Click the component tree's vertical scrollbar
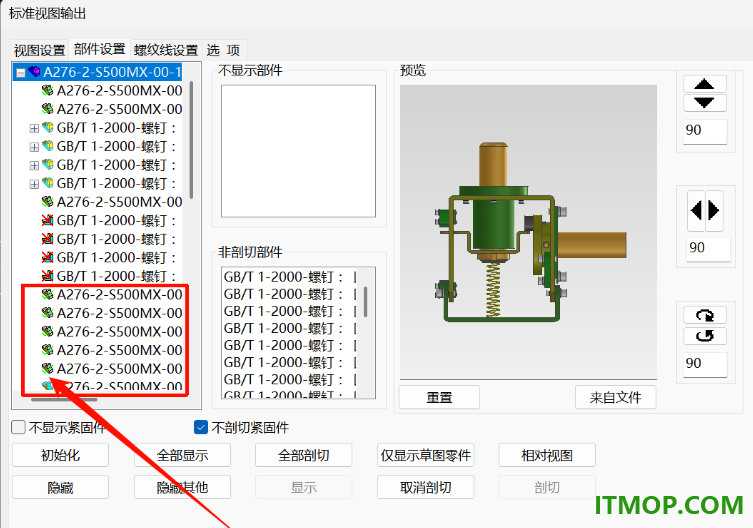Screen dimensions: 753x528 click(x=191, y=139)
